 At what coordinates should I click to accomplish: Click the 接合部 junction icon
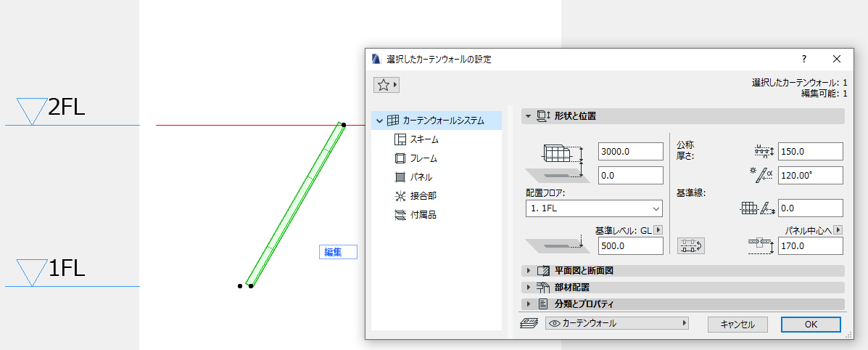pos(400,196)
